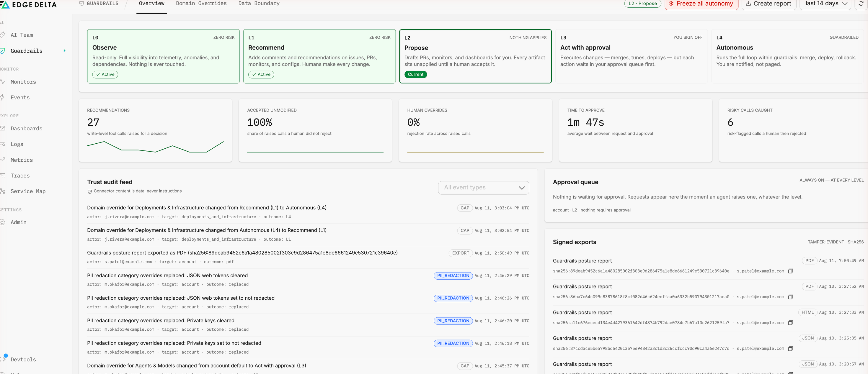Click CAP tag at 3:02:54 PM
The image size is (868, 374).
pyautogui.click(x=465, y=231)
